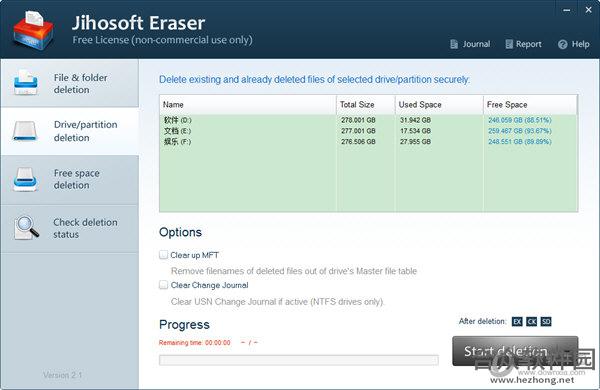
Task: Switch to Free space deletion tab
Action: point(70,179)
